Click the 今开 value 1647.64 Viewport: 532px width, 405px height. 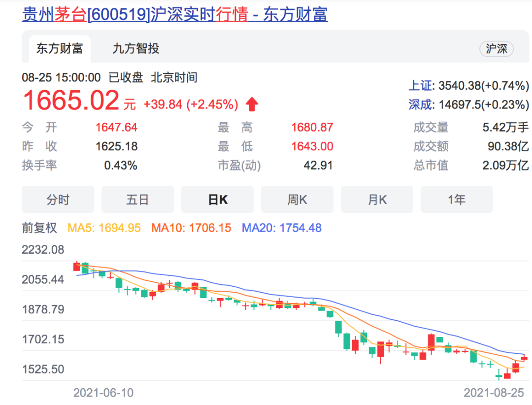point(116,127)
